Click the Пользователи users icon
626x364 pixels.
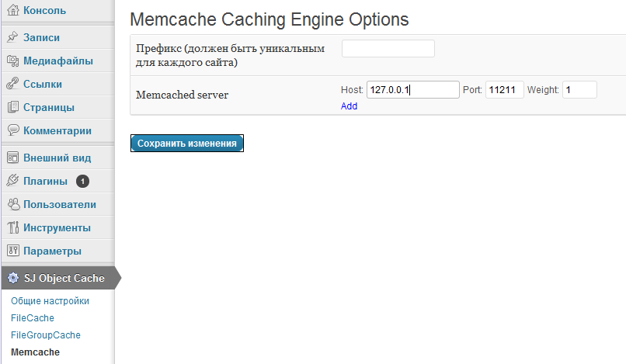12,204
